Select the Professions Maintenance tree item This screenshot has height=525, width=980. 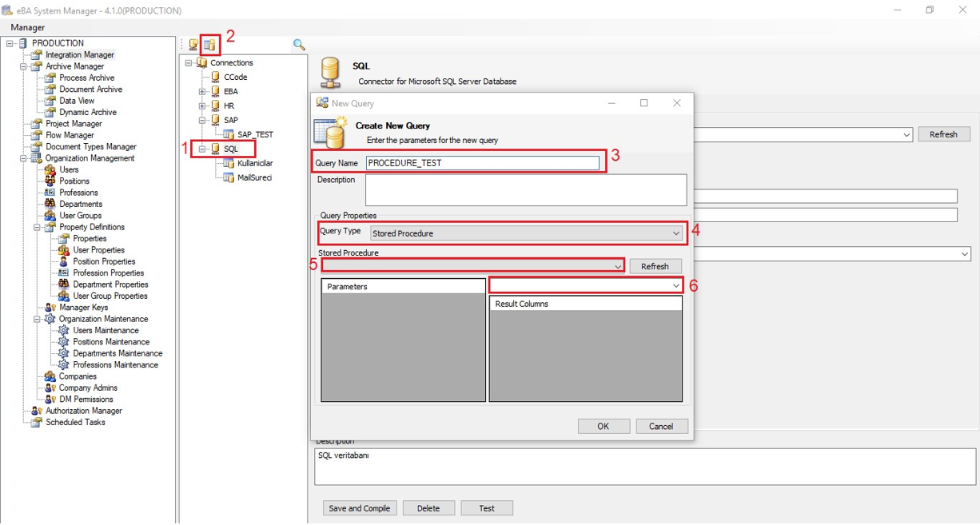(x=115, y=365)
